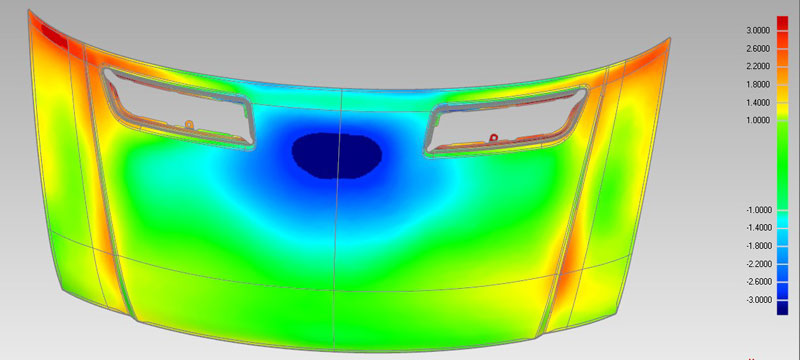The height and width of the screenshot is (360, 800).
Task: Select the 2.6000 legend value label
Action: tap(758, 48)
